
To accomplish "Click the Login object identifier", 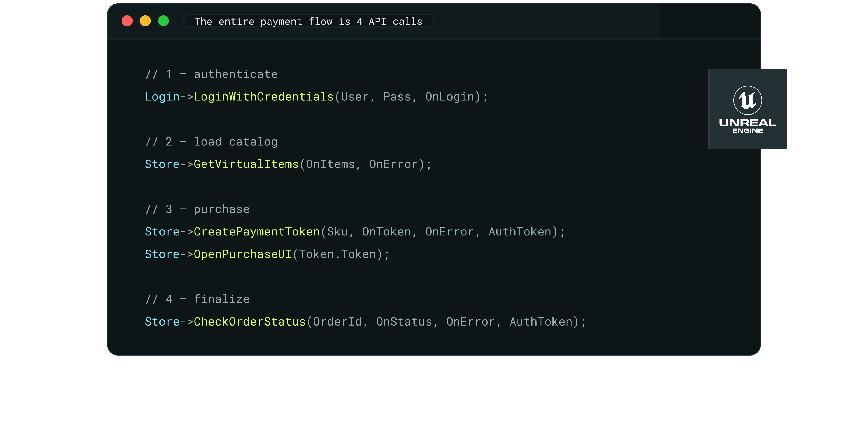I will click(162, 97).
